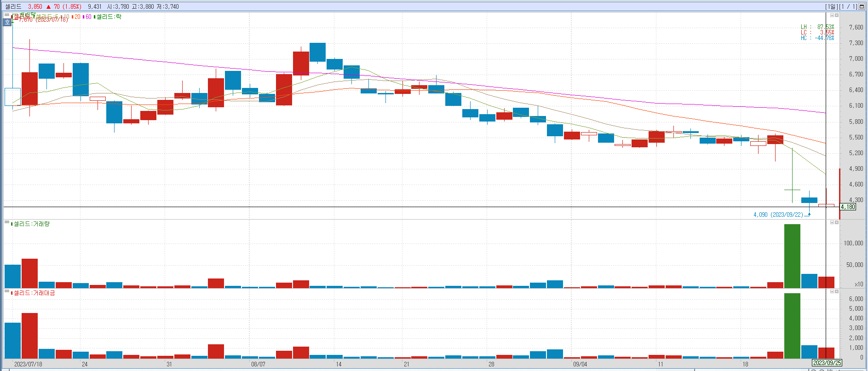Click the 4,180 price marker on axis
Viewport: 868px width, 371px height.
point(848,207)
